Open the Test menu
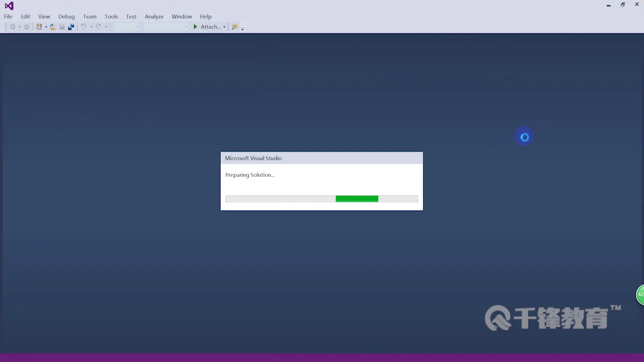Screen dimensions: 644x362 (x=131, y=17)
